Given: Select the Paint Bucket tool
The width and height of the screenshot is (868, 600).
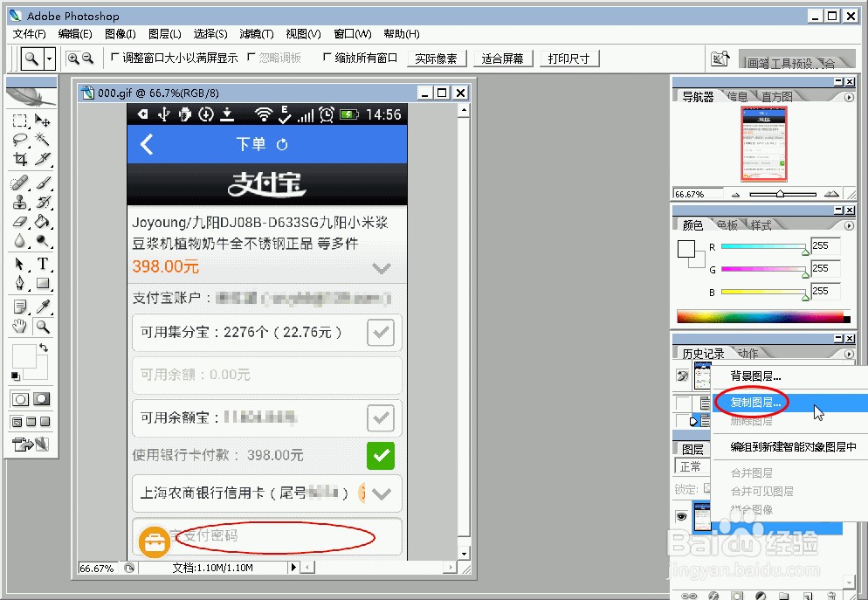Looking at the screenshot, I should 43,222.
